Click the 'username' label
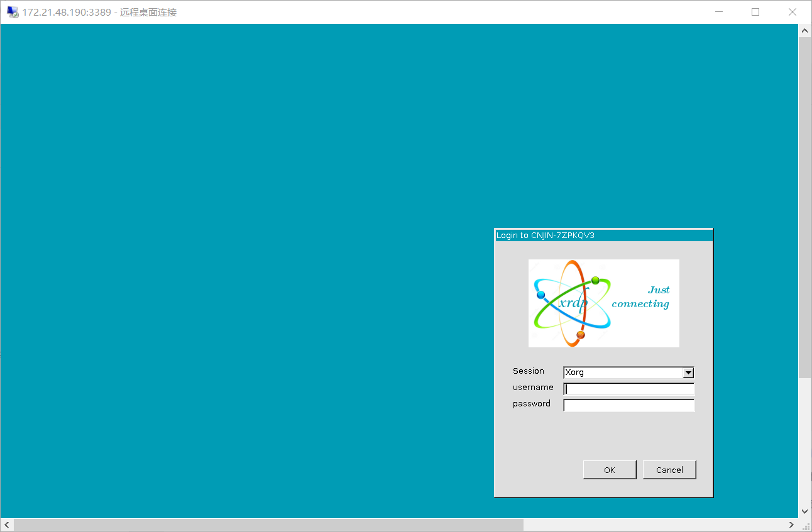Viewport: 812px width, 532px height. (x=533, y=388)
